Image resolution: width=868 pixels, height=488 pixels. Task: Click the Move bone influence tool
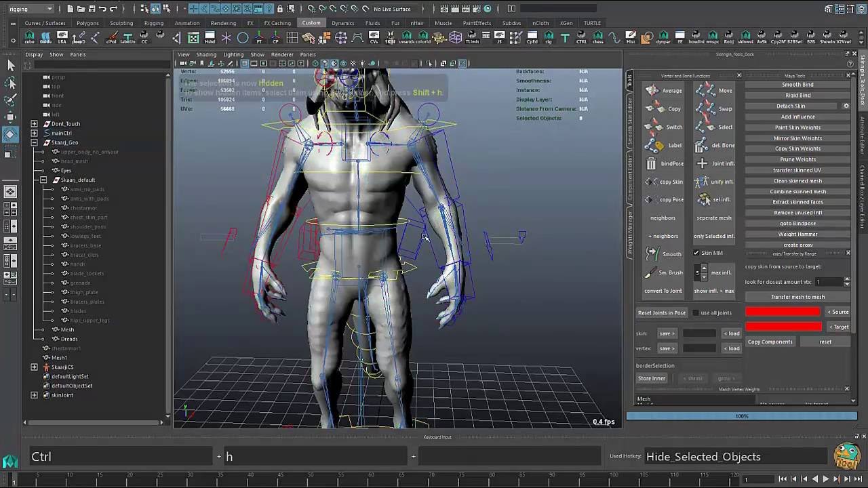point(715,90)
